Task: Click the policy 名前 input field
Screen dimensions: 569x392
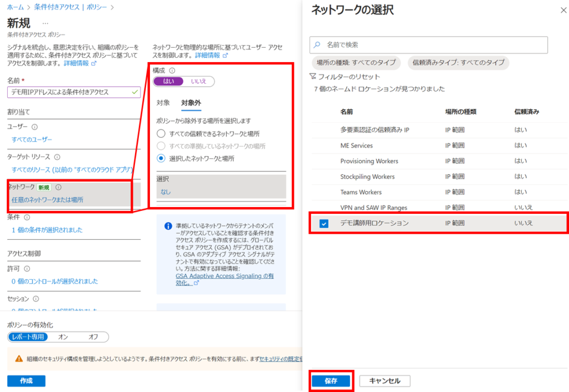Action: 74,92
